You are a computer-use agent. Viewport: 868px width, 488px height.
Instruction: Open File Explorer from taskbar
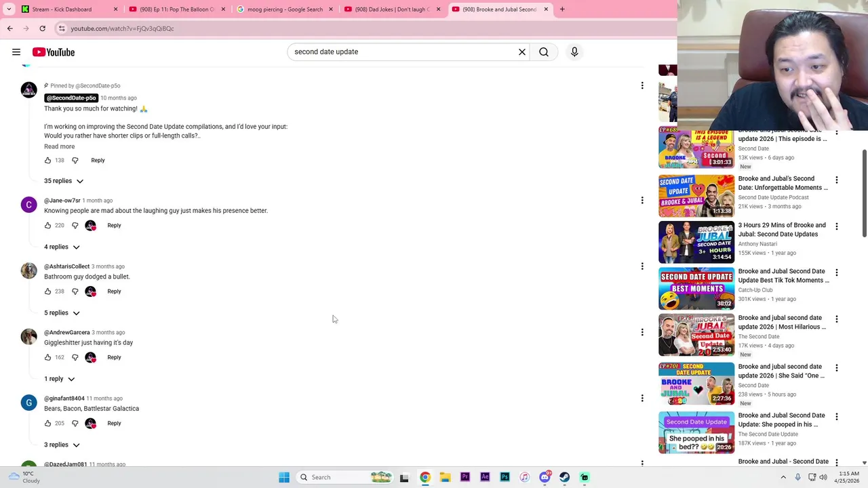coord(445,477)
